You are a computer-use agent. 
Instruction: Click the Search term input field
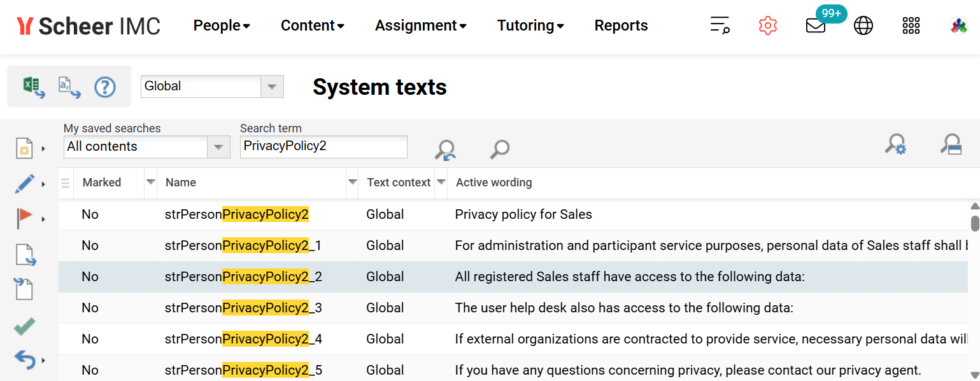pyautogui.click(x=323, y=147)
